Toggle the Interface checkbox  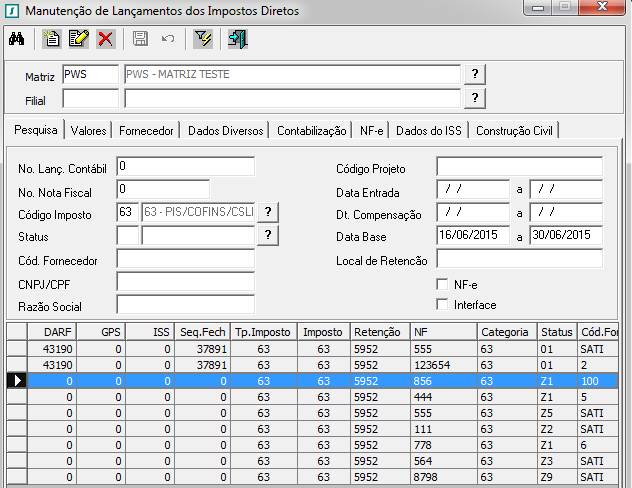click(443, 304)
